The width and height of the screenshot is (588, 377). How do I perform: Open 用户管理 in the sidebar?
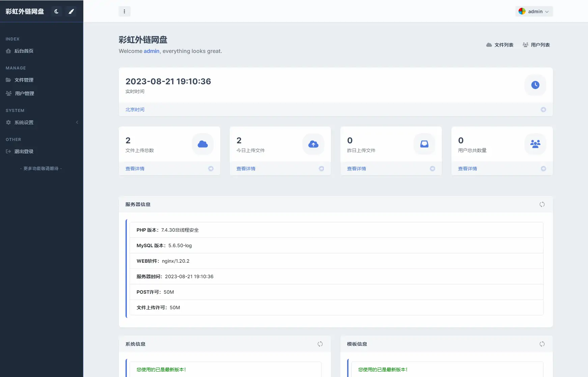pyautogui.click(x=24, y=93)
